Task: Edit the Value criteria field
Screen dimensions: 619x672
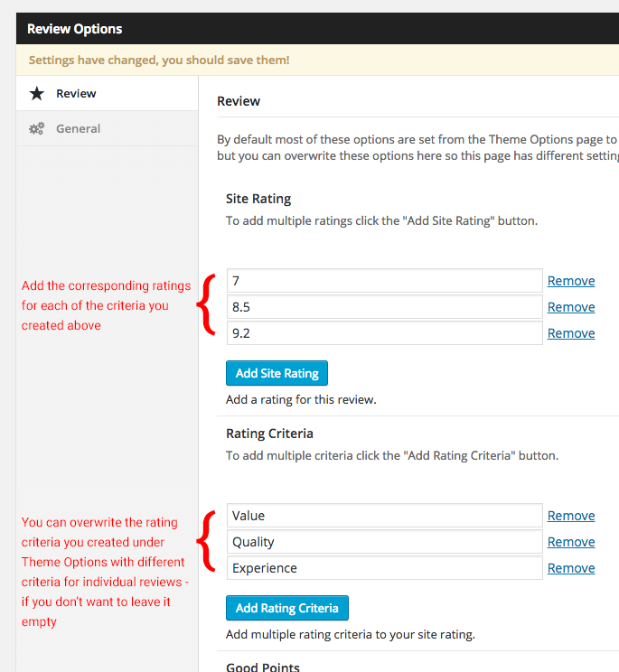Action: pos(385,516)
